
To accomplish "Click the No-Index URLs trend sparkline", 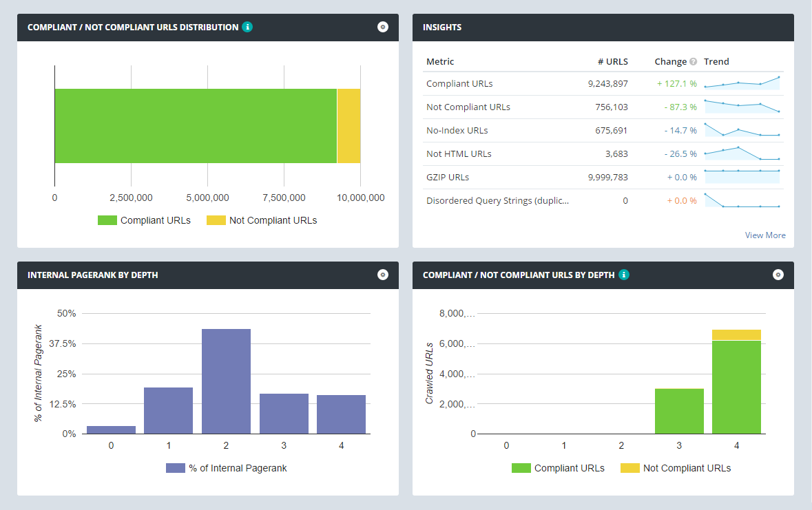I will [x=742, y=130].
